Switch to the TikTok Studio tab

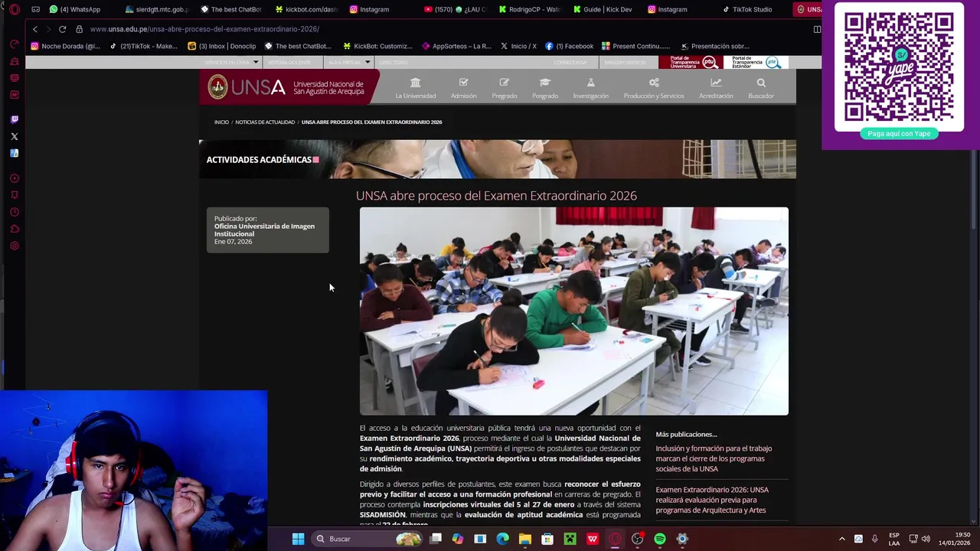(x=747, y=9)
